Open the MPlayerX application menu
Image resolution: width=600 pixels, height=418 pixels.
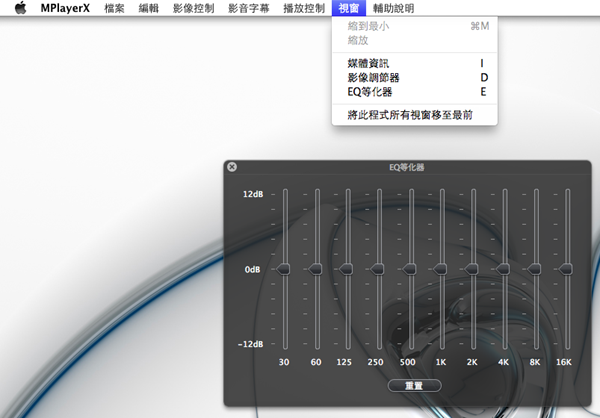[x=65, y=8]
